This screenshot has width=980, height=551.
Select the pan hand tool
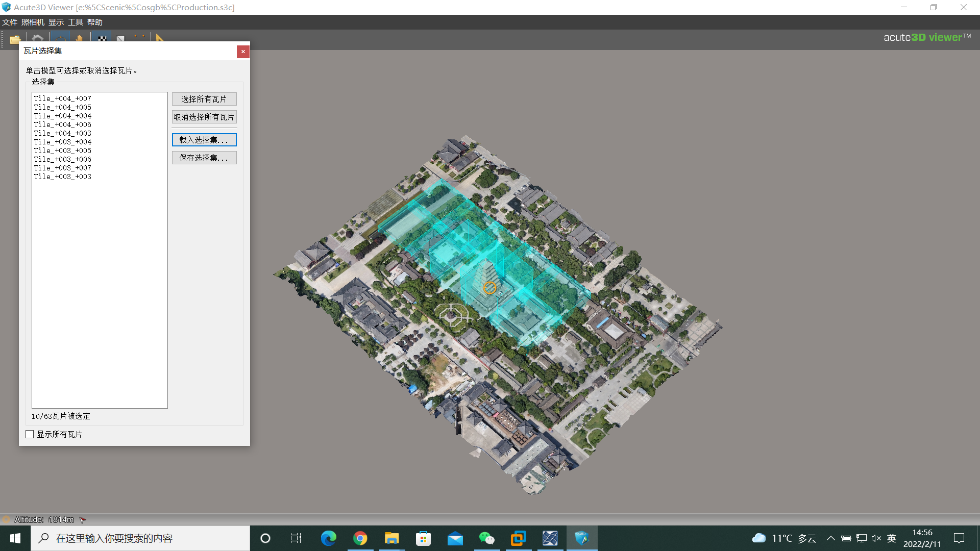point(79,38)
